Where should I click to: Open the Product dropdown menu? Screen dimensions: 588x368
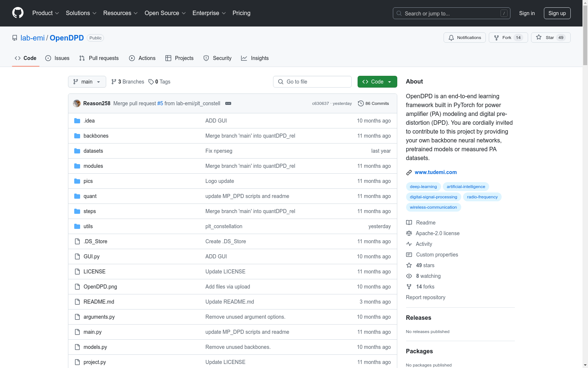pyautogui.click(x=46, y=13)
